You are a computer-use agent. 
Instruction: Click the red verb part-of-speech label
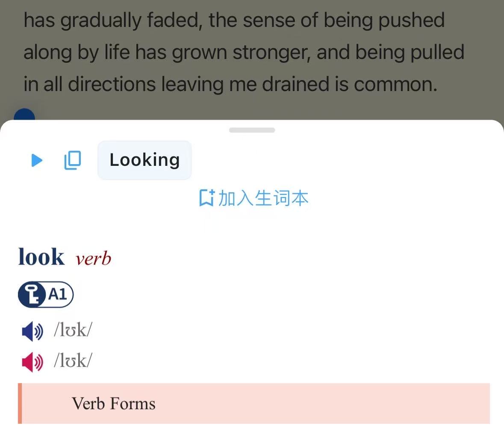(x=93, y=259)
